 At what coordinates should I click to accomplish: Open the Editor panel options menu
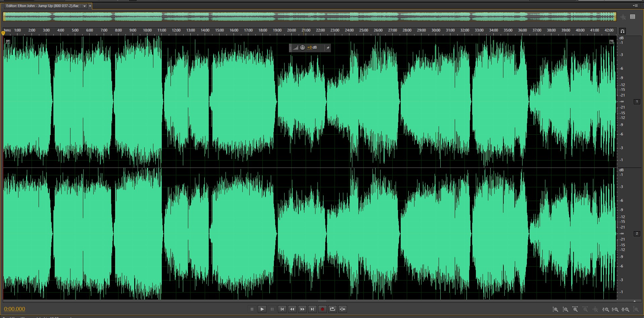click(635, 6)
